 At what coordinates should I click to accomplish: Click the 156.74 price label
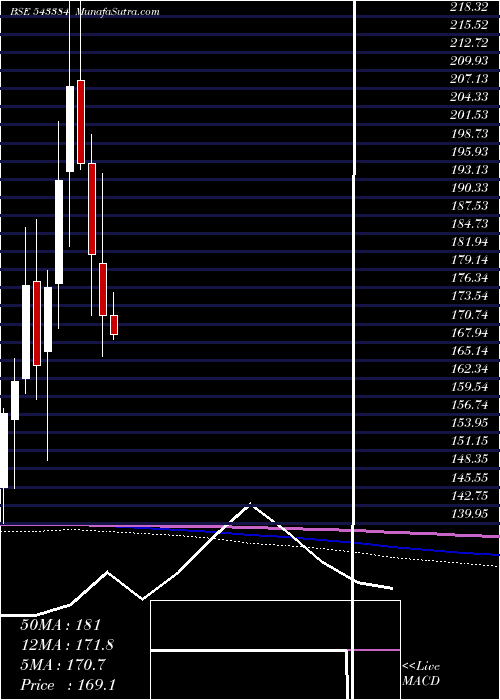(x=469, y=404)
